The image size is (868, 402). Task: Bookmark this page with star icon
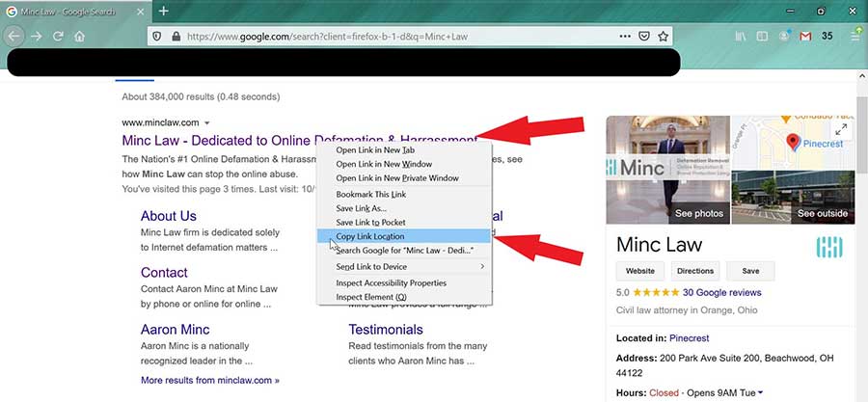663,37
